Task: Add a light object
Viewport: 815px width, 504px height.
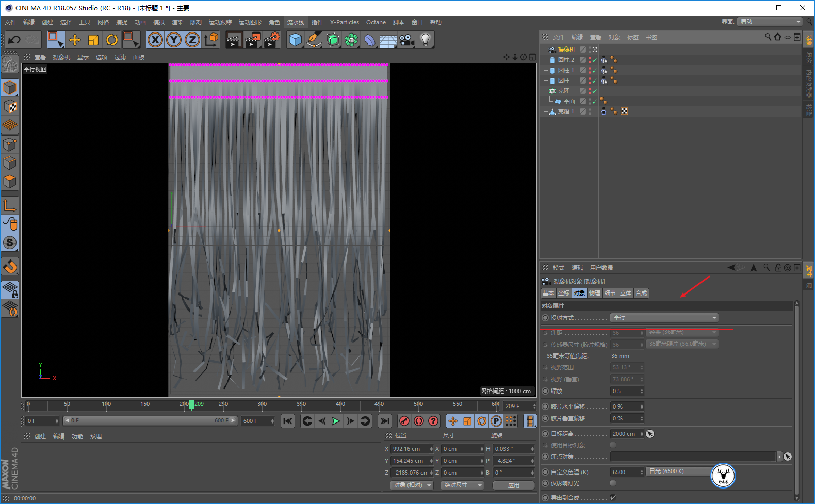Action: click(x=426, y=40)
